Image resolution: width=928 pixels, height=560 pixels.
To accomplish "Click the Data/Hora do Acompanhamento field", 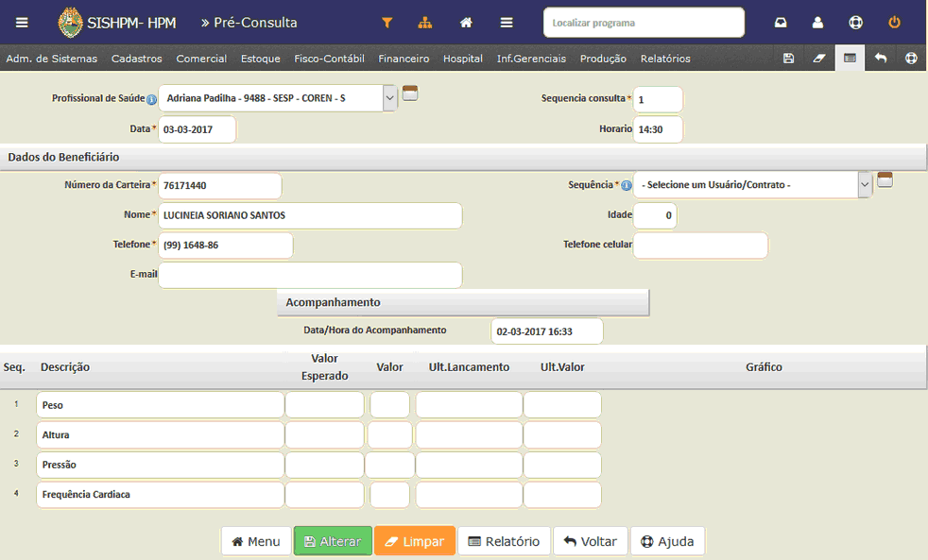I will pos(547,331).
